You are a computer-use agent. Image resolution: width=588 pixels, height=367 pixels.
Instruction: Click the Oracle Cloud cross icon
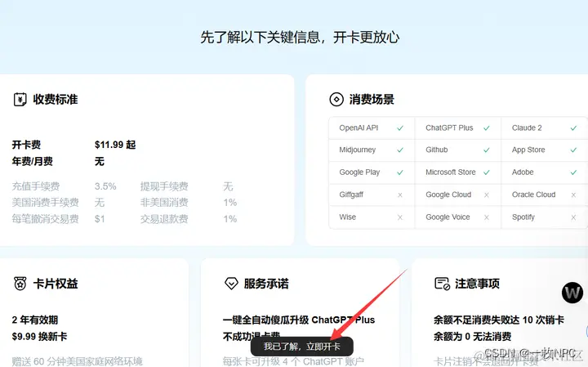[573, 195]
